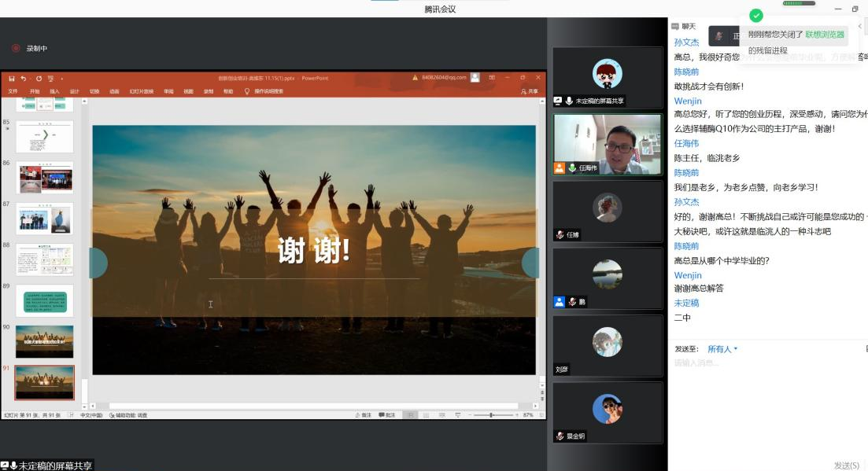Image resolution: width=868 pixels, height=471 pixels.
Task: Click the red 录制中 recording indicator
Action: [16, 49]
